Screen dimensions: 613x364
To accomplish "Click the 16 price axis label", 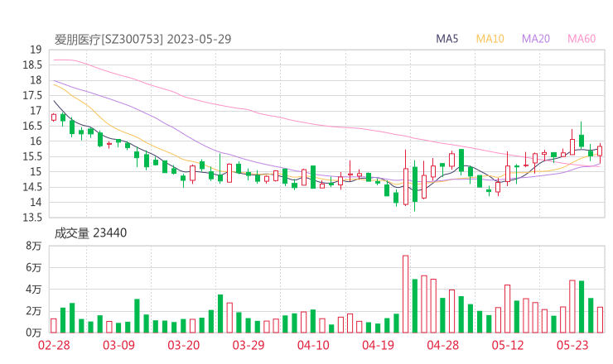I will coord(35,141).
